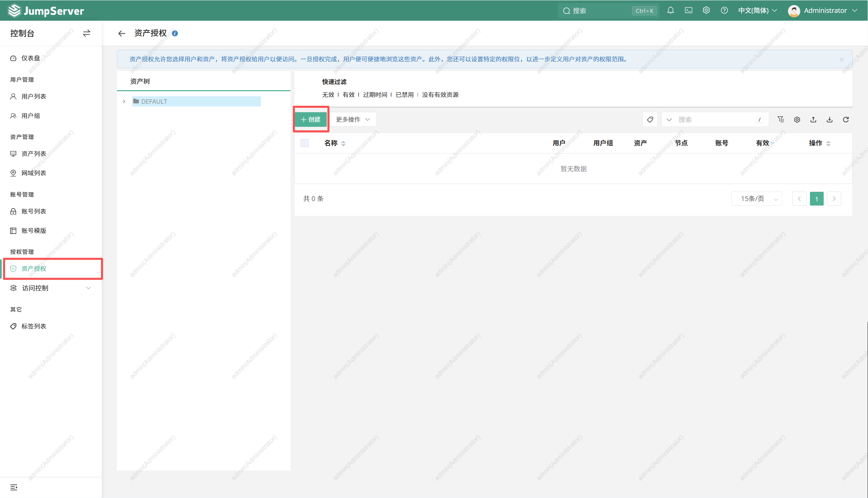Expand the DEFAULT tree node
868x498 pixels.
[124, 102]
